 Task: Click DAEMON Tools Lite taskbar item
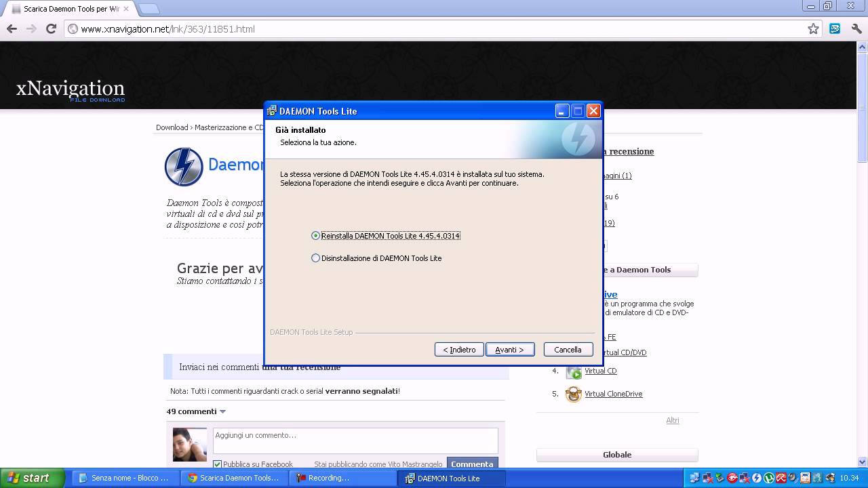(x=451, y=478)
